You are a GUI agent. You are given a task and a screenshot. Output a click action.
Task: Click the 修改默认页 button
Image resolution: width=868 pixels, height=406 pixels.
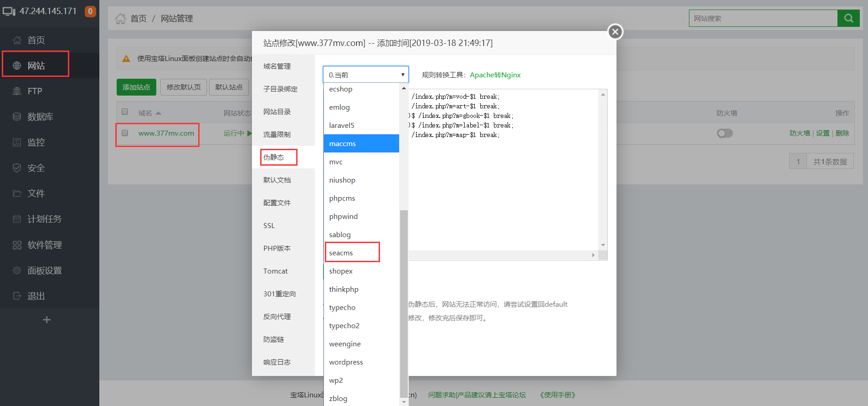click(x=184, y=87)
